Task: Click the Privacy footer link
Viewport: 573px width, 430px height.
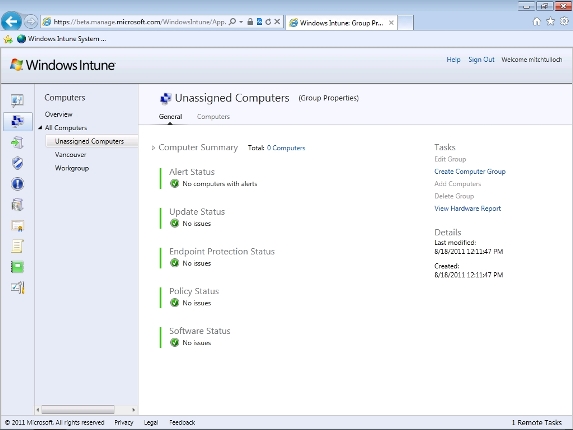Action: click(124, 422)
